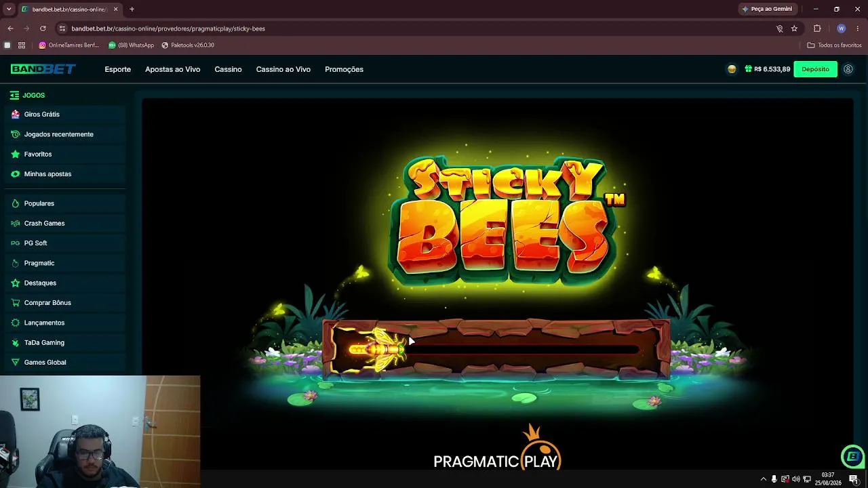868x488 pixels.
Task: Click the microphone icon in system tray
Action: pos(774,479)
